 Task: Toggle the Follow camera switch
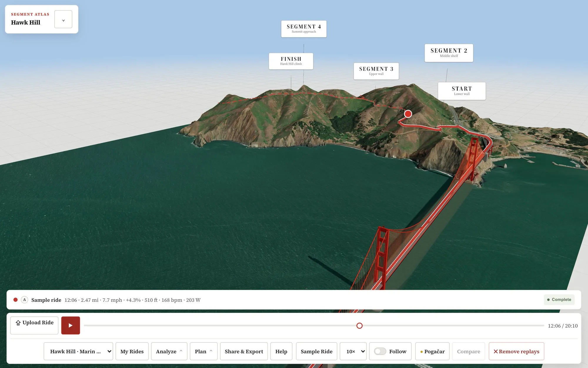[380, 351]
